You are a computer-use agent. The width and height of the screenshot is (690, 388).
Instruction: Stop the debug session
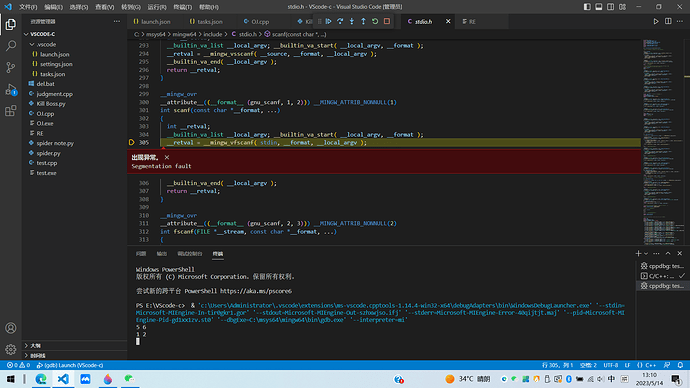pyautogui.click(x=387, y=21)
